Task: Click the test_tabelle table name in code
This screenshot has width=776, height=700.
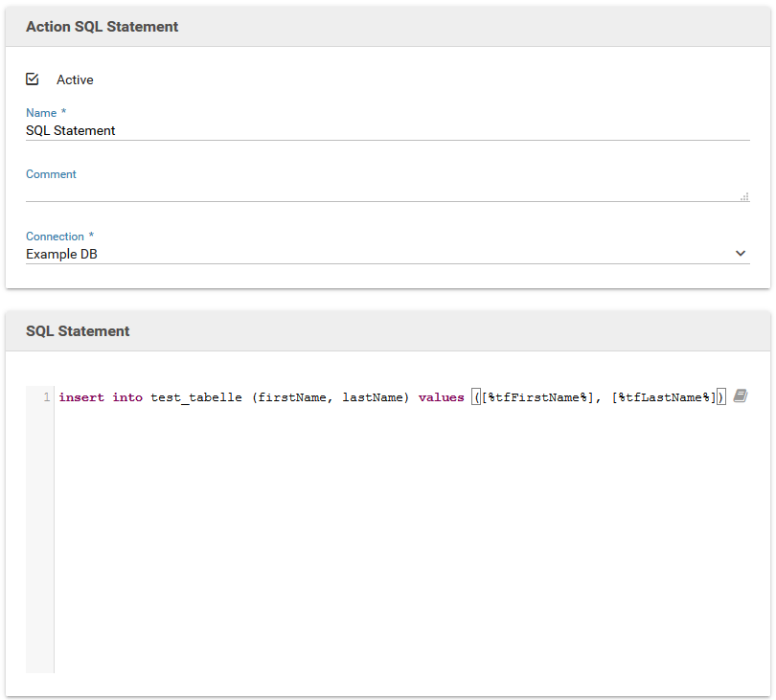Action: 196,397
